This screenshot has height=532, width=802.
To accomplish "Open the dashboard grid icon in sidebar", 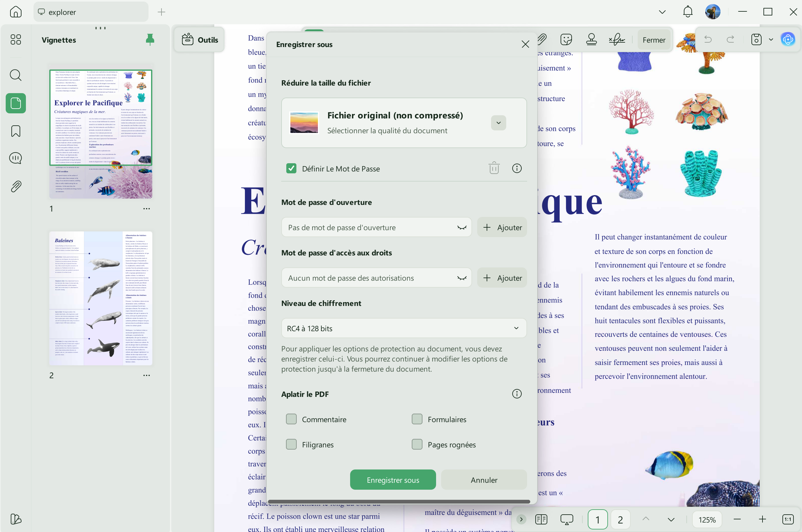I will [15, 39].
